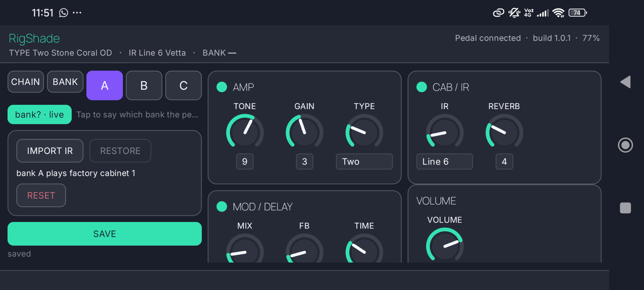The image size is (644, 290).
Task: Adjust the AMP TONE knob
Action: [x=245, y=132]
